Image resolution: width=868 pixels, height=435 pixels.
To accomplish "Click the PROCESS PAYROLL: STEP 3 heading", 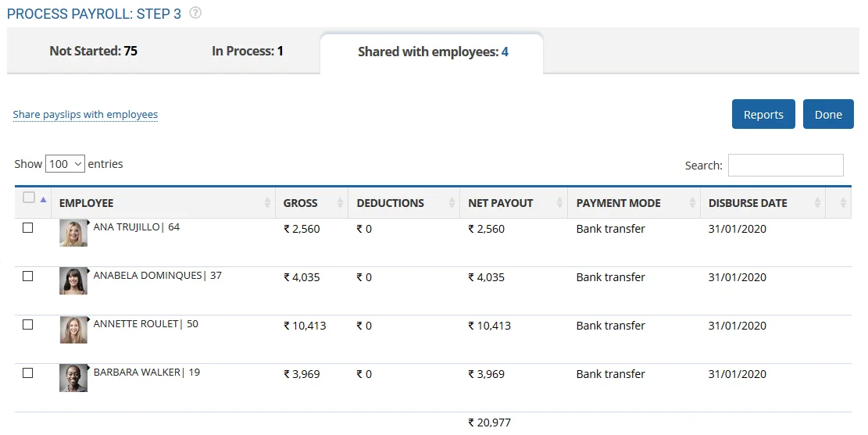I will pos(94,14).
